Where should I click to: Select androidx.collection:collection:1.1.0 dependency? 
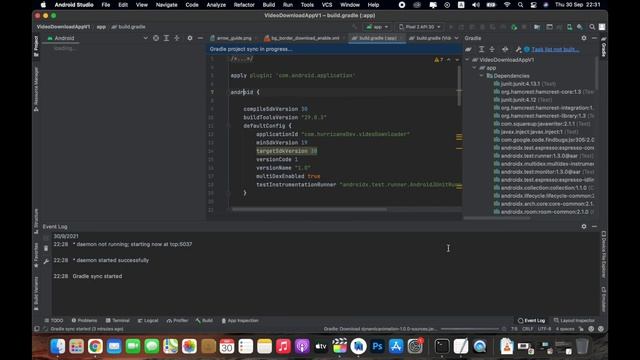tap(543, 188)
